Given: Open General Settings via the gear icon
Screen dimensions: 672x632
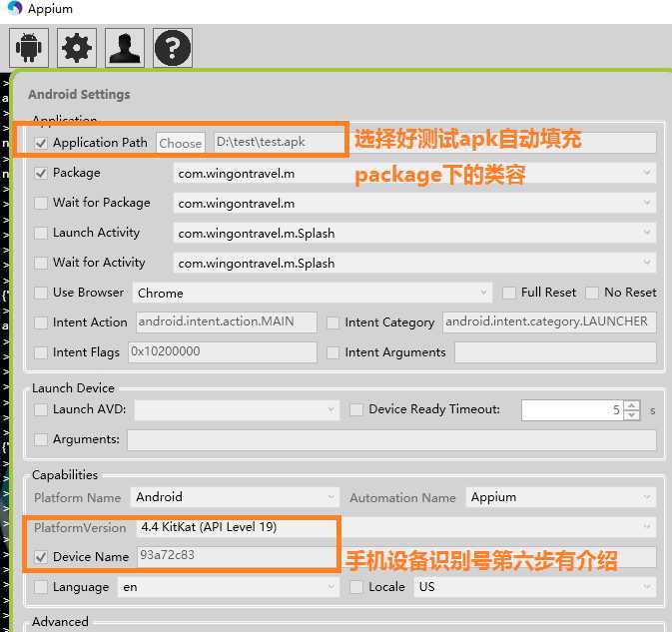Looking at the screenshot, I should click(77, 48).
